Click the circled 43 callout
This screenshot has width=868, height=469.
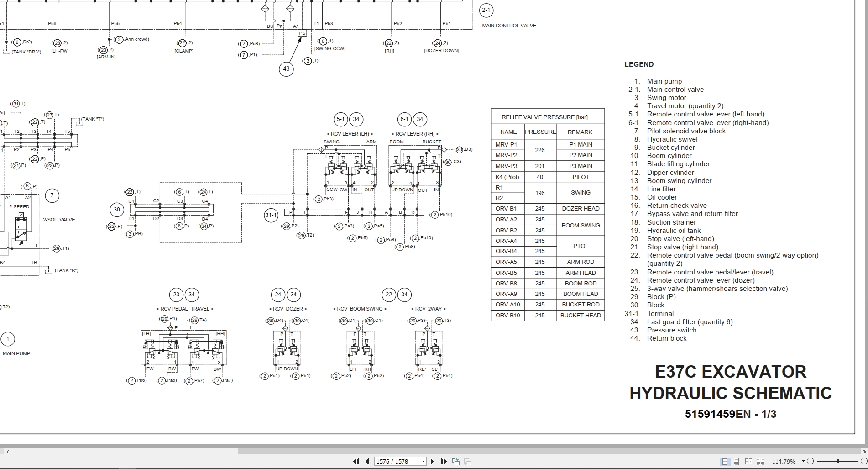(286, 69)
